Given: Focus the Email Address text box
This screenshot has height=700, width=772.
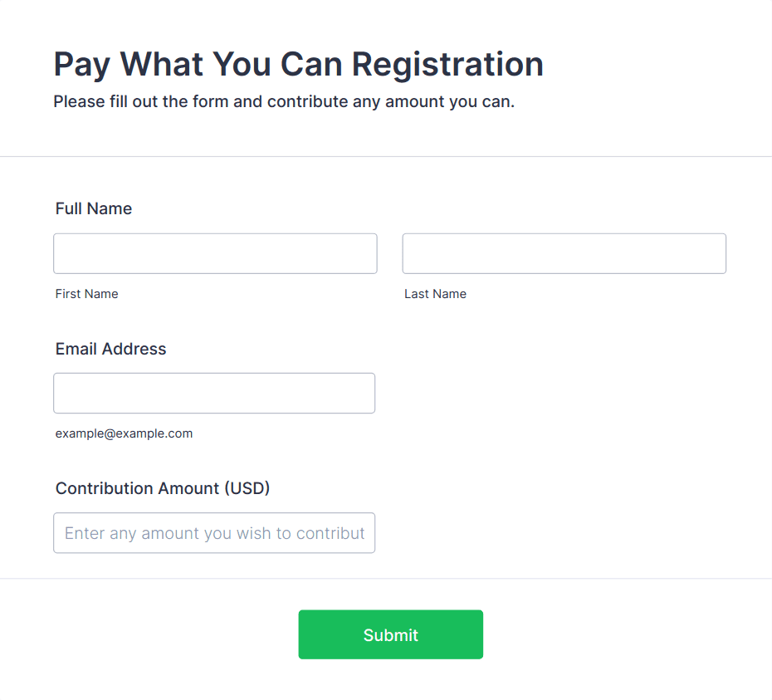Looking at the screenshot, I should coord(214,393).
